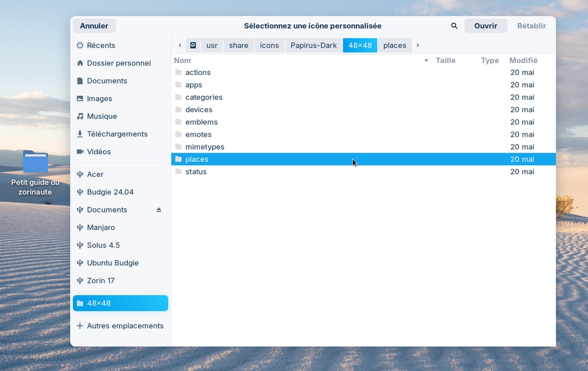Viewport: 588px width, 371px height.
Task: Jump to Papirus-Dark in path bar
Action: tap(313, 45)
